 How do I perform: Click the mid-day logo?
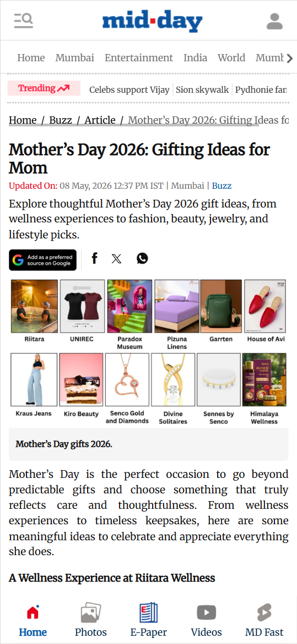tap(152, 22)
